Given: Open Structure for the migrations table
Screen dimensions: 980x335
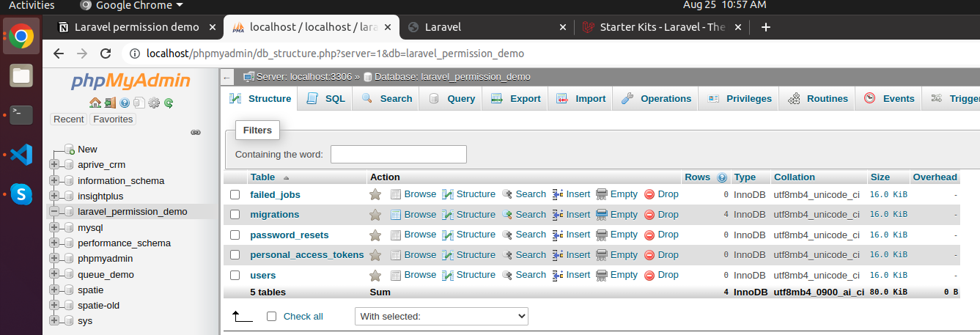Looking at the screenshot, I should pos(468,215).
